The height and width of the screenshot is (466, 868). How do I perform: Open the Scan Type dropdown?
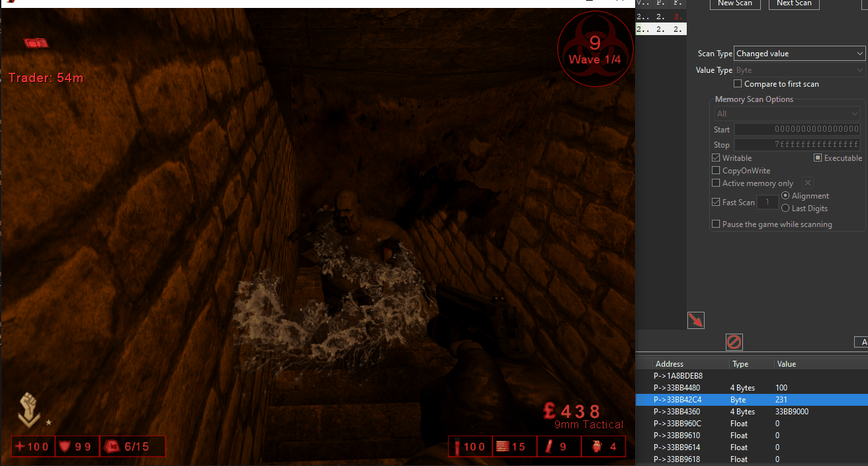tap(799, 54)
